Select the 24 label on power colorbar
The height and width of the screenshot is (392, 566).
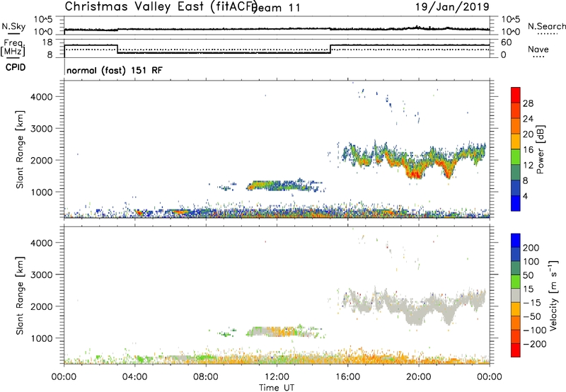click(x=528, y=119)
